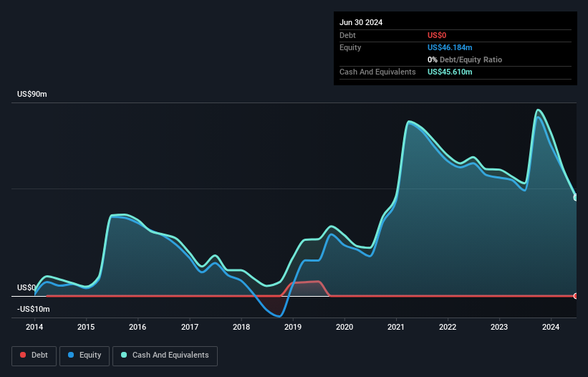Screen dimensions: 588x377
Task: Click the red dot in Debt legend
Action: 24,355
